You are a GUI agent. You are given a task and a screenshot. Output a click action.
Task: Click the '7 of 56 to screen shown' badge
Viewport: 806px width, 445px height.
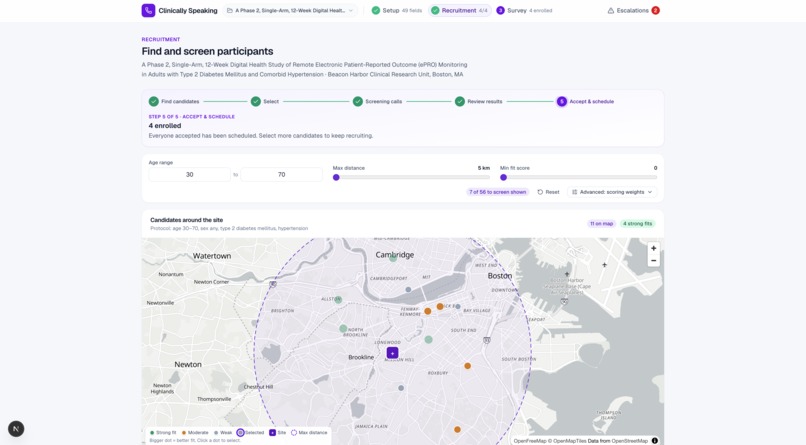click(497, 192)
